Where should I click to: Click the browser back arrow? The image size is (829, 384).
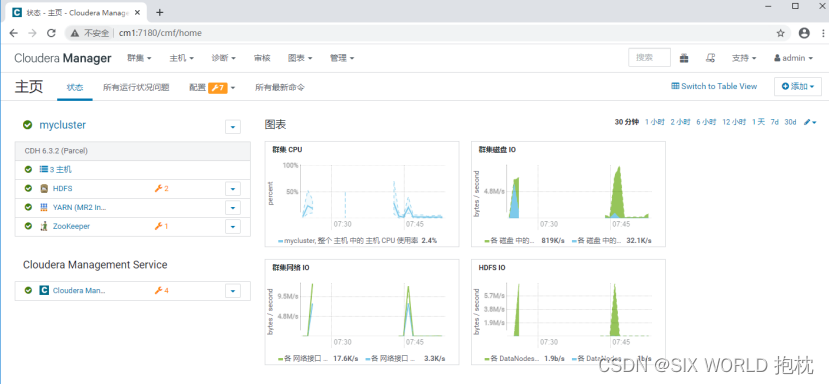14,33
